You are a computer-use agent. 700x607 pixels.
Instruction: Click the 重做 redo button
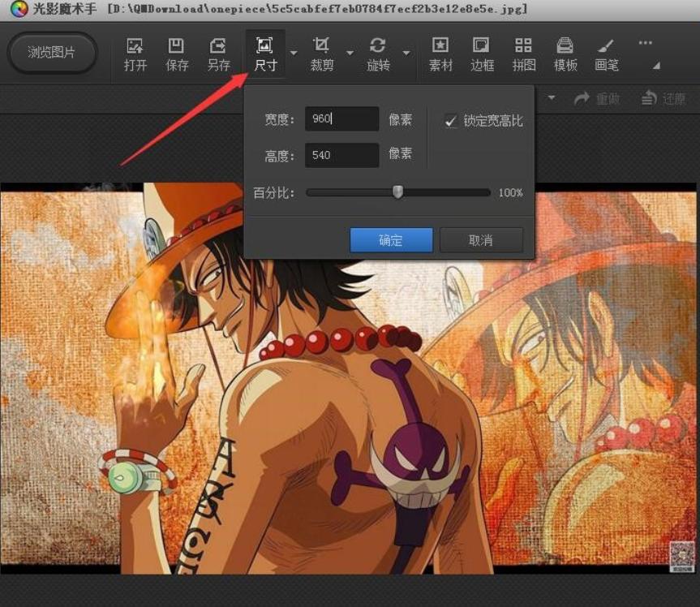pyautogui.click(x=597, y=98)
